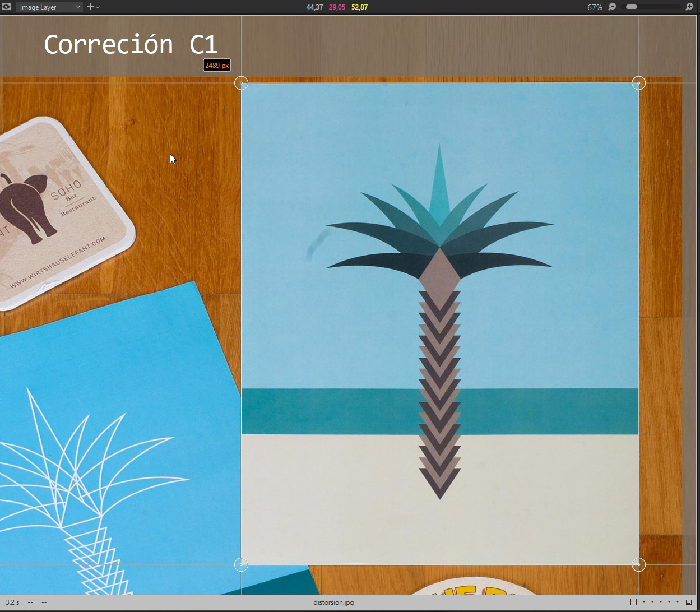
Task: Click the pink 29,05 readout value
Action: pos(337,7)
